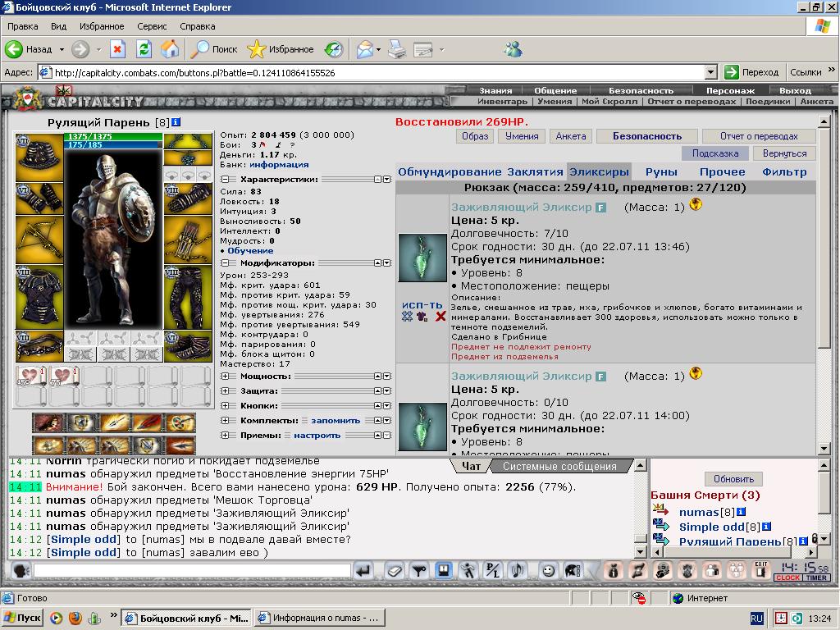Click the red X delete icon under исп-ть
The height and width of the screenshot is (630, 840).
coord(441,317)
